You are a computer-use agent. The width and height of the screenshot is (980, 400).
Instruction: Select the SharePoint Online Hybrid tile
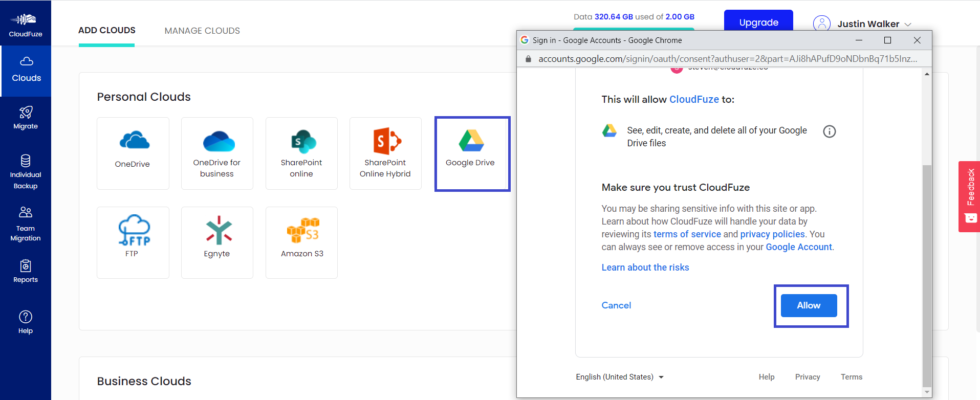pos(385,153)
